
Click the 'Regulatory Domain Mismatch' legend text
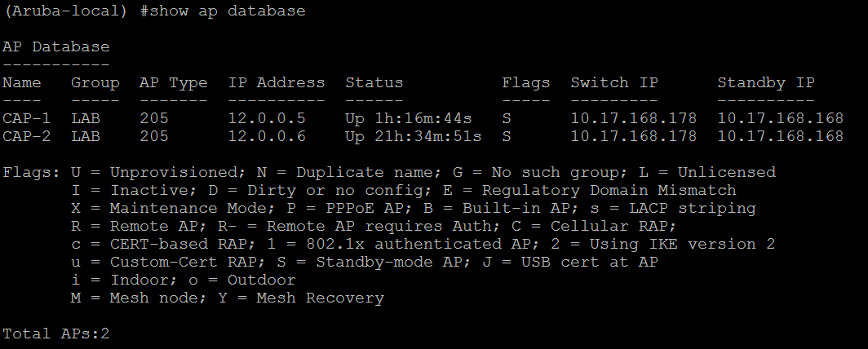coord(609,190)
